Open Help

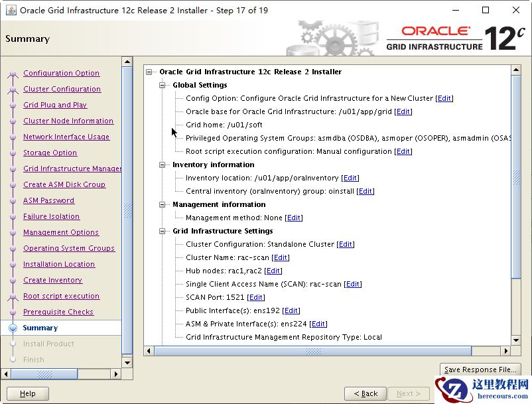tap(28, 393)
